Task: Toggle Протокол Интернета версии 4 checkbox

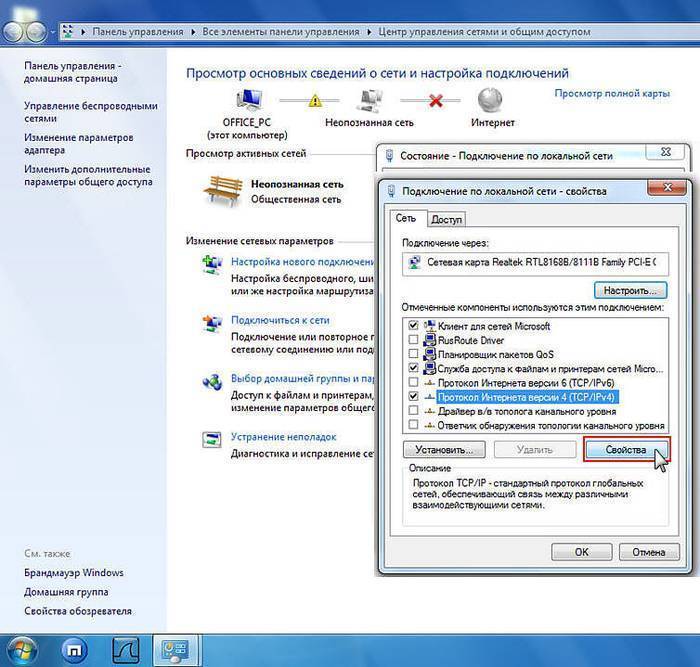Action: 413,396
